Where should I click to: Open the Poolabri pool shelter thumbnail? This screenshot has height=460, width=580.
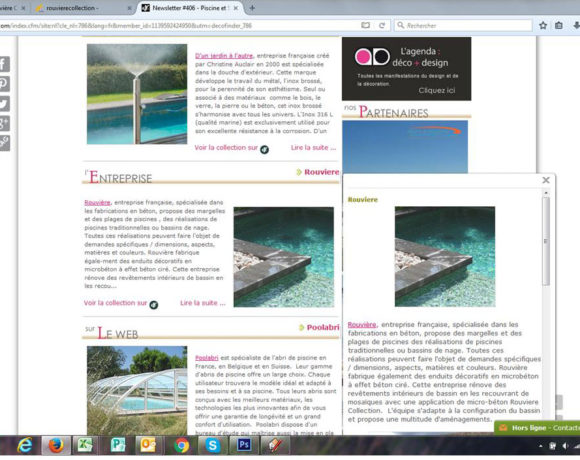(137, 390)
